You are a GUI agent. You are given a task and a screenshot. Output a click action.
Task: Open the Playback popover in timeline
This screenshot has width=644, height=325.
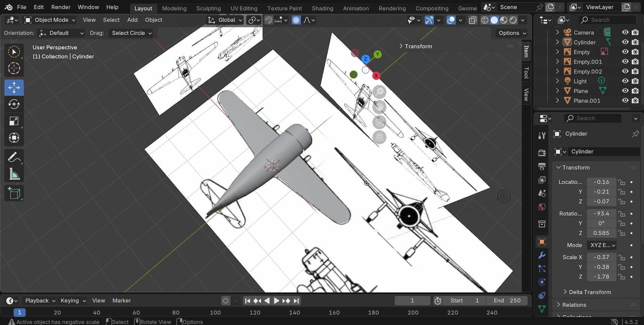pyautogui.click(x=40, y=300)
